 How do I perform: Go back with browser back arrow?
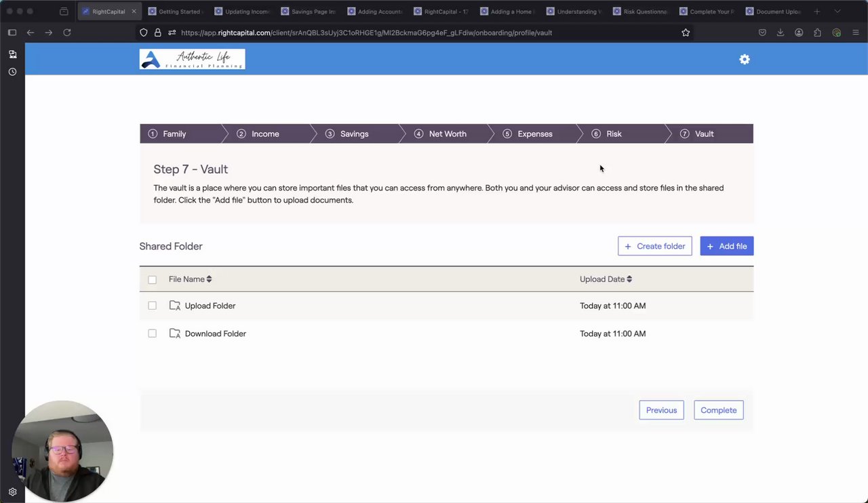pos(31,33)
